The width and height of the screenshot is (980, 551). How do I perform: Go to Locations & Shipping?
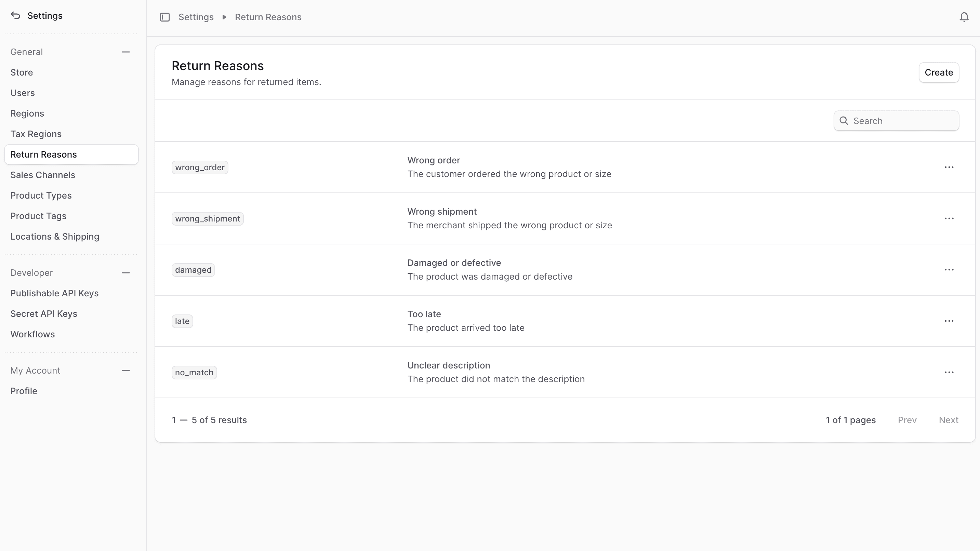pos(55,237)
